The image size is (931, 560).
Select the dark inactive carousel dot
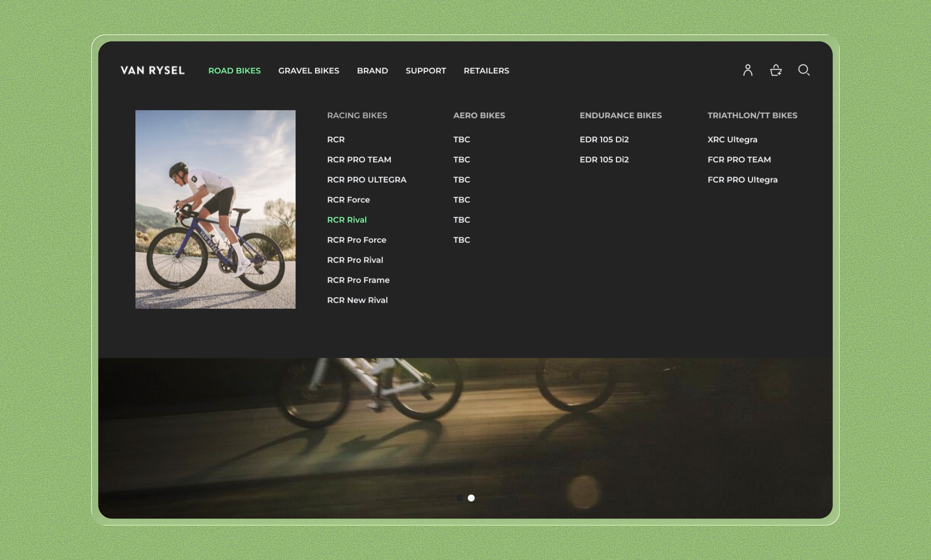pos(459,498)
